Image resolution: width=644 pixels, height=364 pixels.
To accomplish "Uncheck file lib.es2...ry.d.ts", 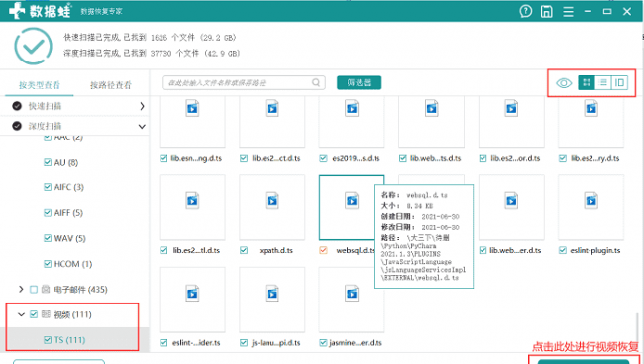I will point(563,158).
